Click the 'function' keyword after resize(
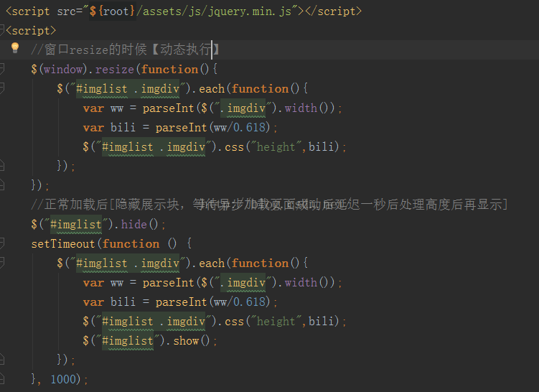 point(169,69)
